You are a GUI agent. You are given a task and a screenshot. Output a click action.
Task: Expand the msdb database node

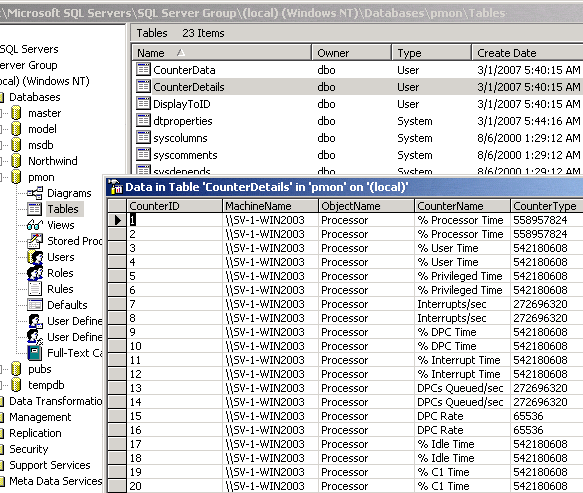tap(1, 145)
